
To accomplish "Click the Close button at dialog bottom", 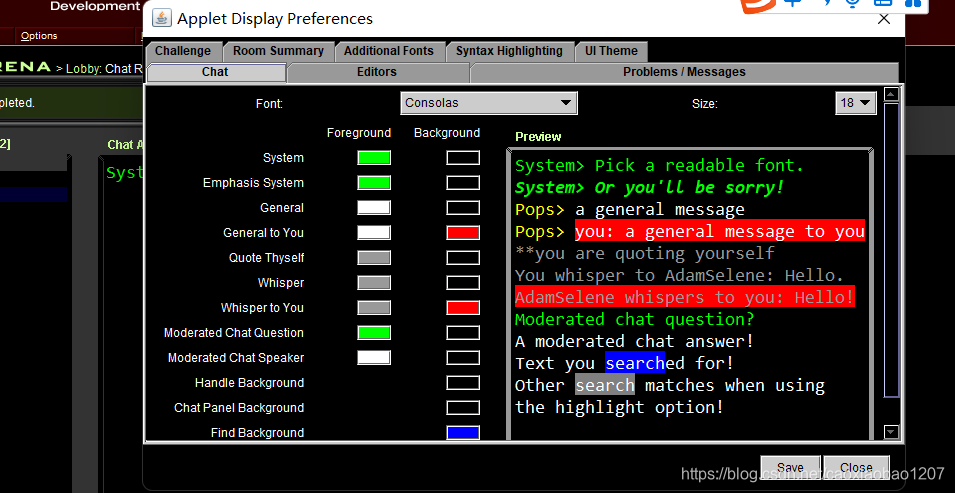I will point(856,467).
